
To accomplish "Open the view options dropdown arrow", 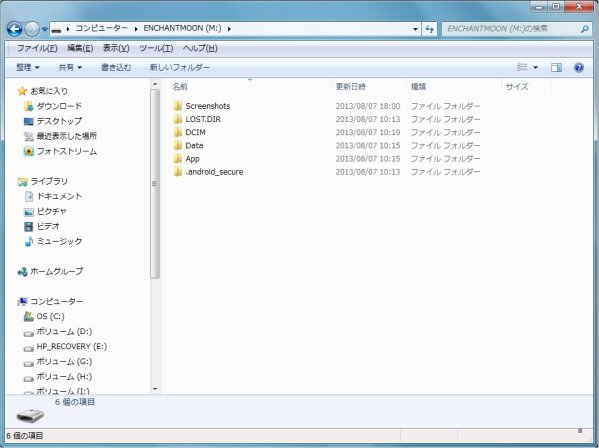I will tap(536, 68).
